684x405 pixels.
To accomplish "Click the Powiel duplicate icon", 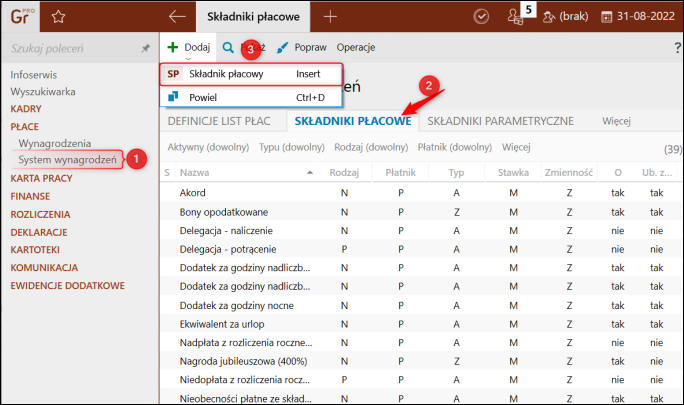I will click(x=173, y=96).
